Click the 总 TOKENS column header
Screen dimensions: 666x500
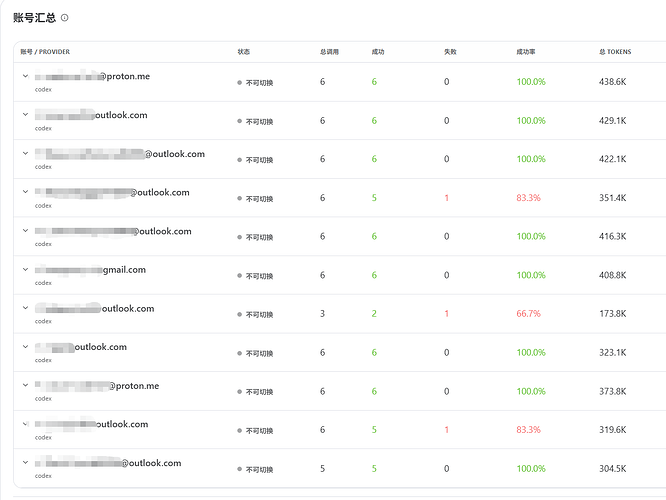pos(615,52)
